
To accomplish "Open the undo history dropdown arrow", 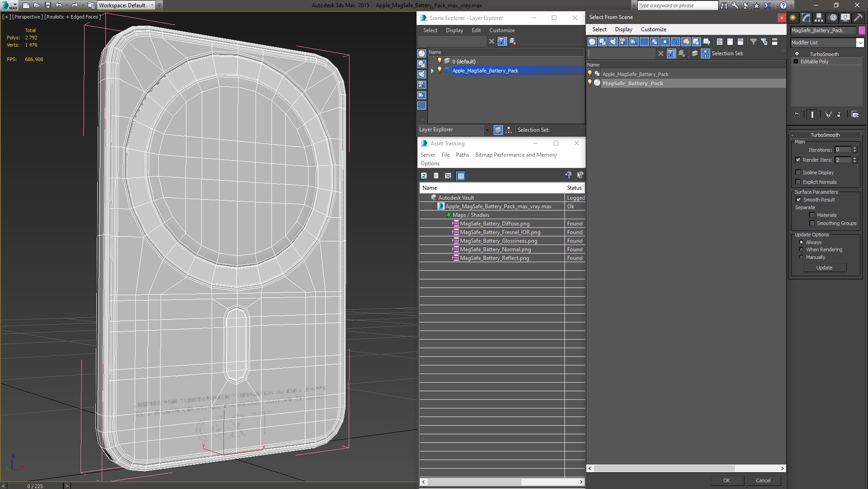I will coord(66,5).
